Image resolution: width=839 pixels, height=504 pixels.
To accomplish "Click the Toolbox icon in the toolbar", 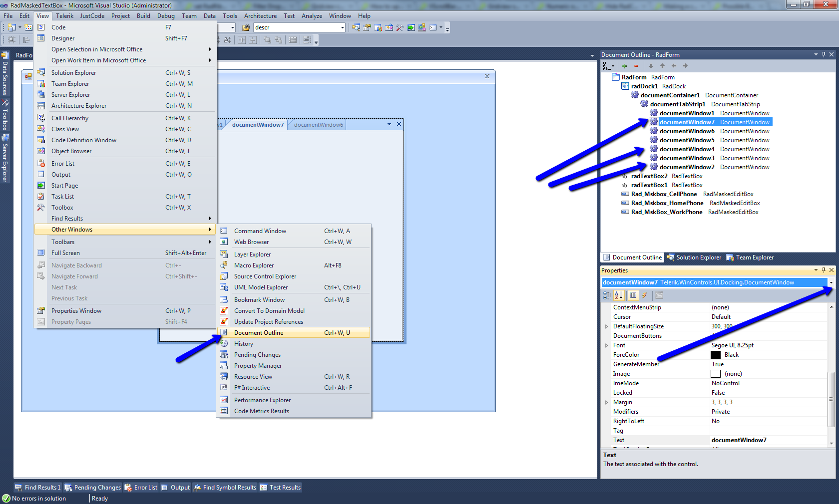I will pyautogui.click(x=400, y=27).
